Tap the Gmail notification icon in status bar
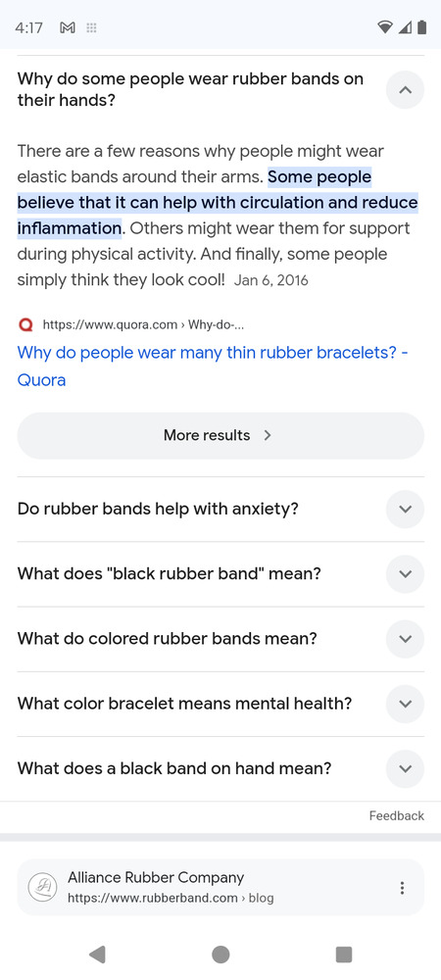 click(67, 27)
